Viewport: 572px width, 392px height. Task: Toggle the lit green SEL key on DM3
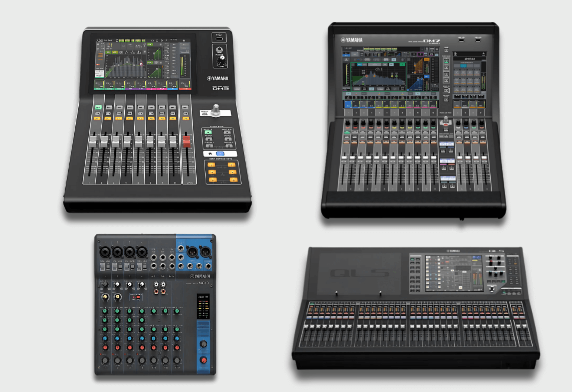(x=98, y=107)
